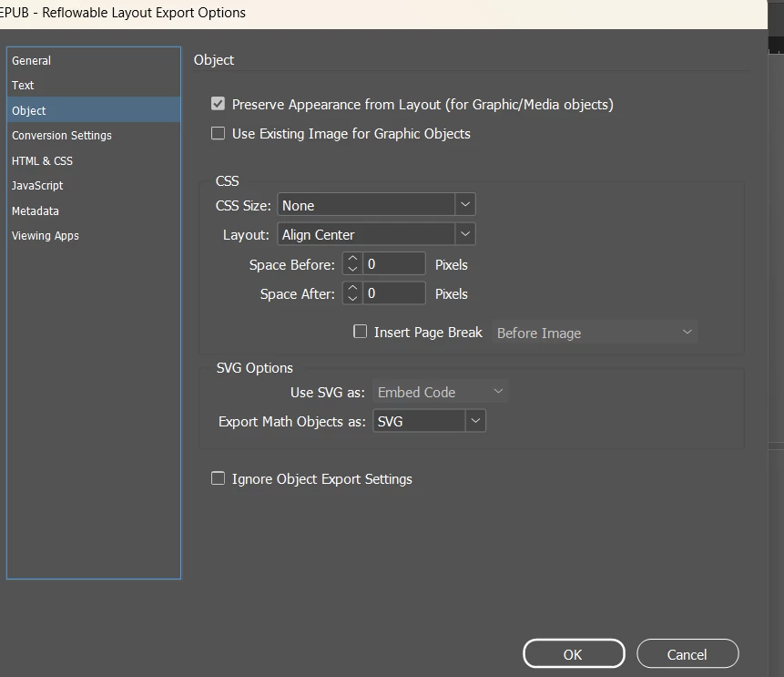This screenshot has width=784, height=677.
Task: Open the Use SVG as Embed Code dropdown
Action: click(441, 392)
